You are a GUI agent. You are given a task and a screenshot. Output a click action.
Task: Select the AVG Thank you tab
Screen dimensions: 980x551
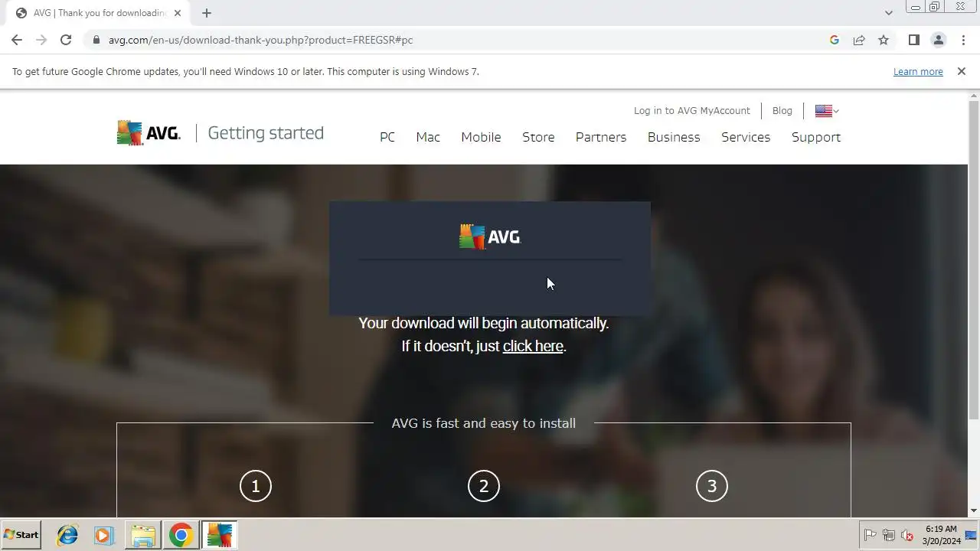coord(98,13)
